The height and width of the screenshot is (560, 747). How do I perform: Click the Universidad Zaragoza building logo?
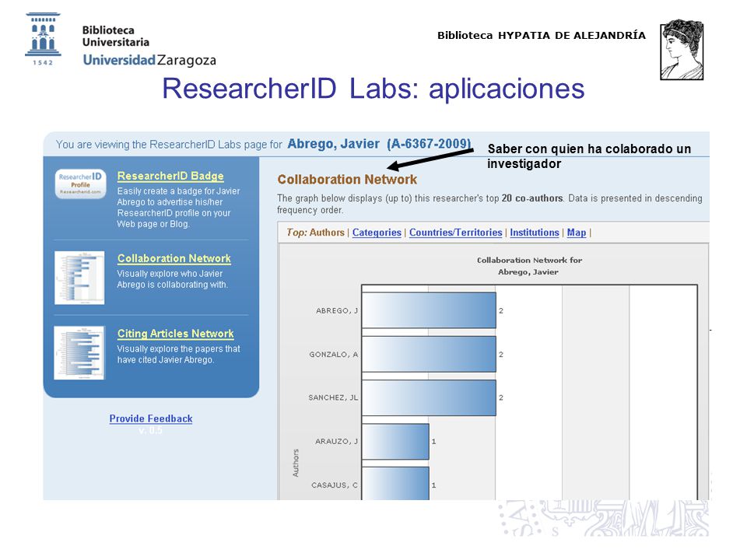[x=43, y=39]
